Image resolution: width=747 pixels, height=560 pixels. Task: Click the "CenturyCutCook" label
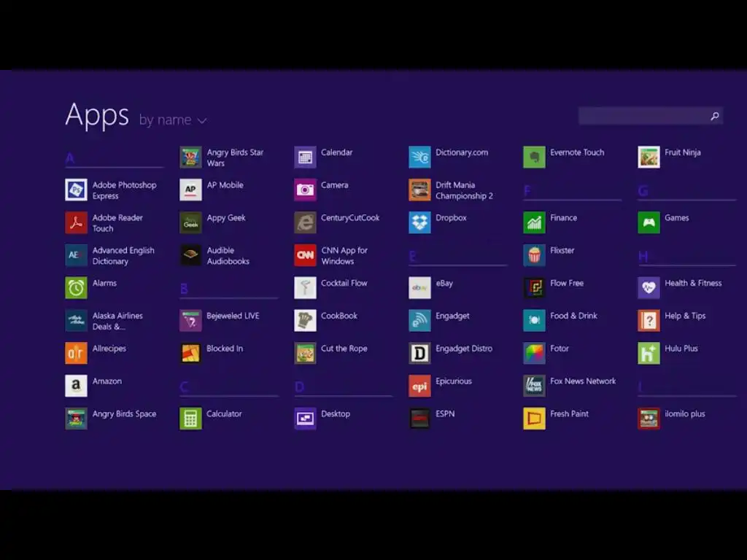[350, 218]
